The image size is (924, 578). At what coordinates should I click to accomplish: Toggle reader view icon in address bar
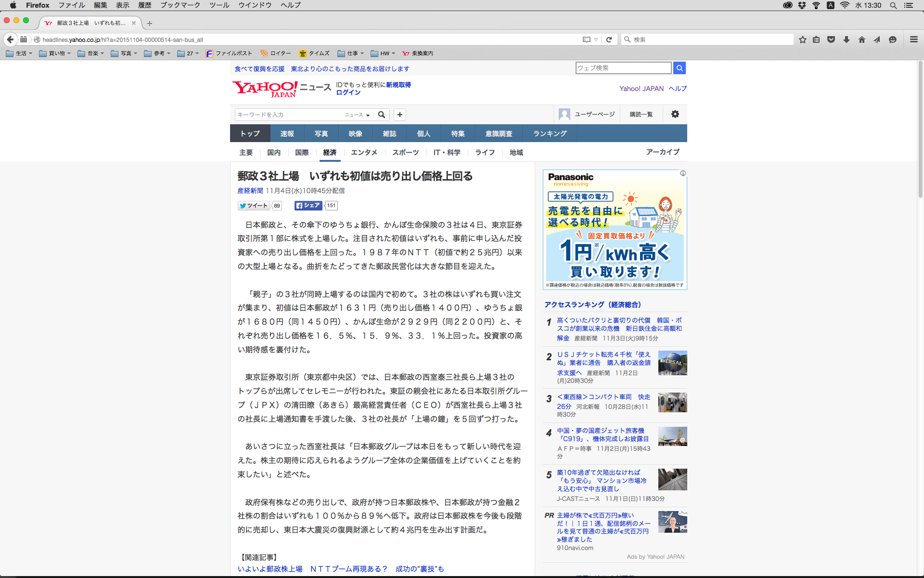587,39
